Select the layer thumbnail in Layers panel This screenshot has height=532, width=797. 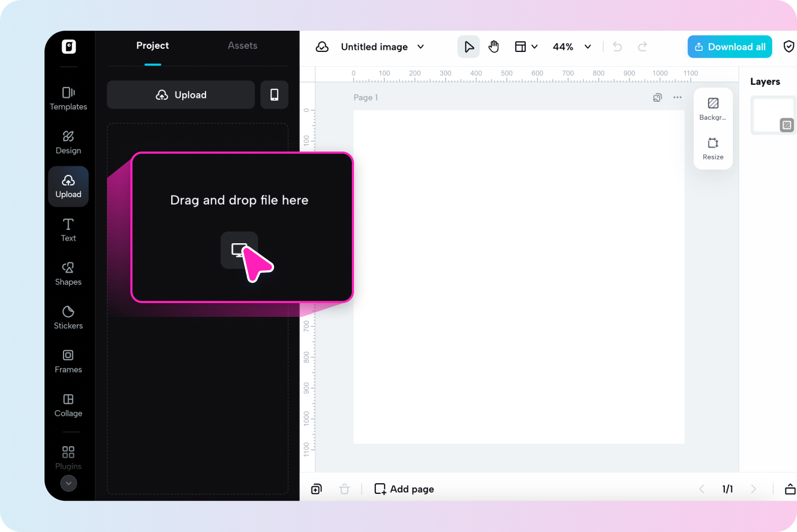[773, 115]
